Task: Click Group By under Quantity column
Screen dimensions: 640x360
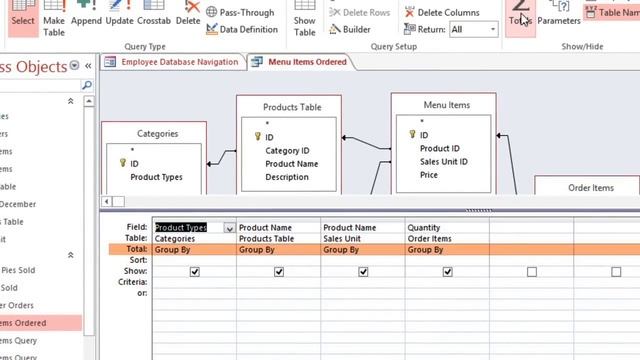Action: (x=447, y=249)
